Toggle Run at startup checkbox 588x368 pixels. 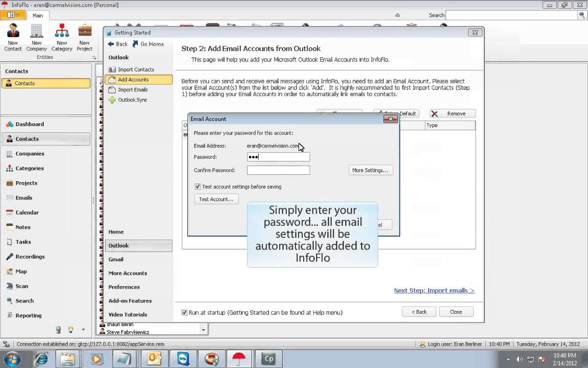(x=184, y=312)
